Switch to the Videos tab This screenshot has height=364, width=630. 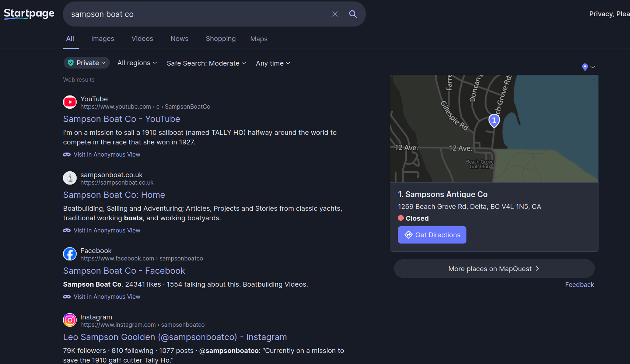(142, 39)
